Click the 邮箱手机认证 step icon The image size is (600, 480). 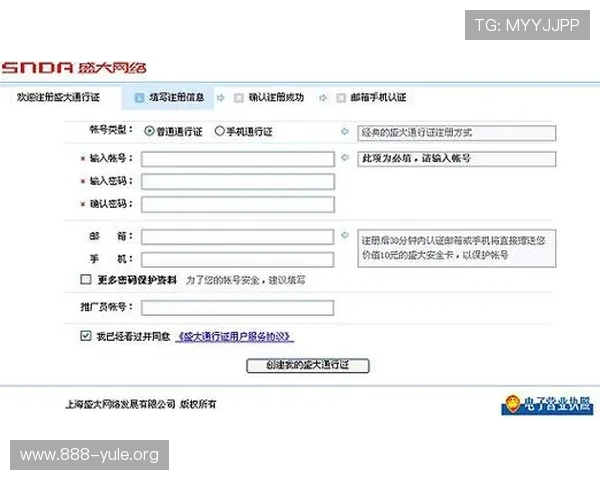tap(341, 98)
